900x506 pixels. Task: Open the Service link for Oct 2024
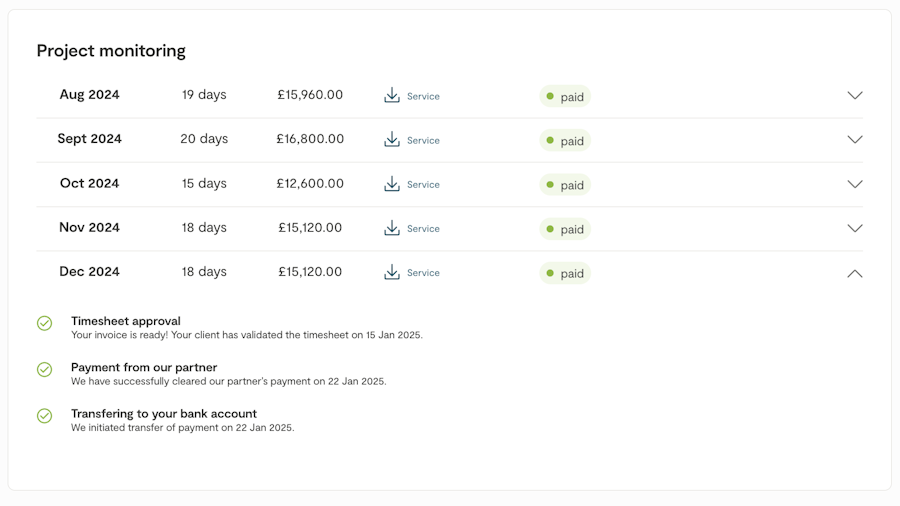click(x=423, y=185)
